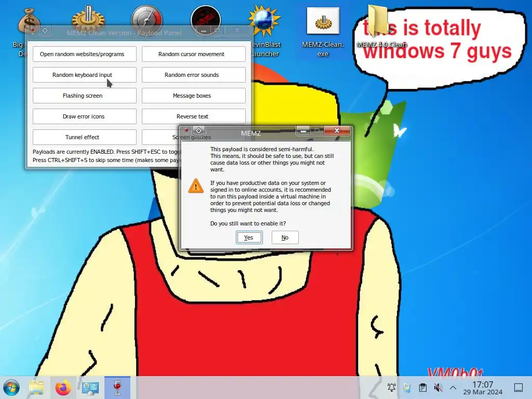Viewport: 532px width, 399px height.
Task: Switch to Wine task in taskbar
Action: (117, 388)
